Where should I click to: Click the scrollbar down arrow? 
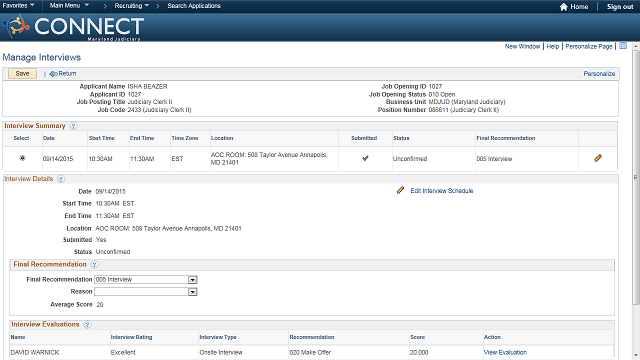click(x=636, y=356)
